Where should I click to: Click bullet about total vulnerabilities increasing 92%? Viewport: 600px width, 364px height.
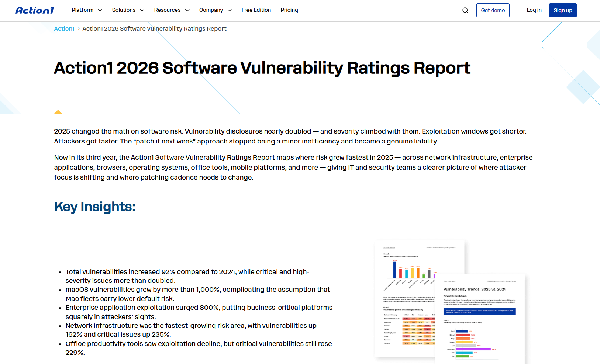187,276
